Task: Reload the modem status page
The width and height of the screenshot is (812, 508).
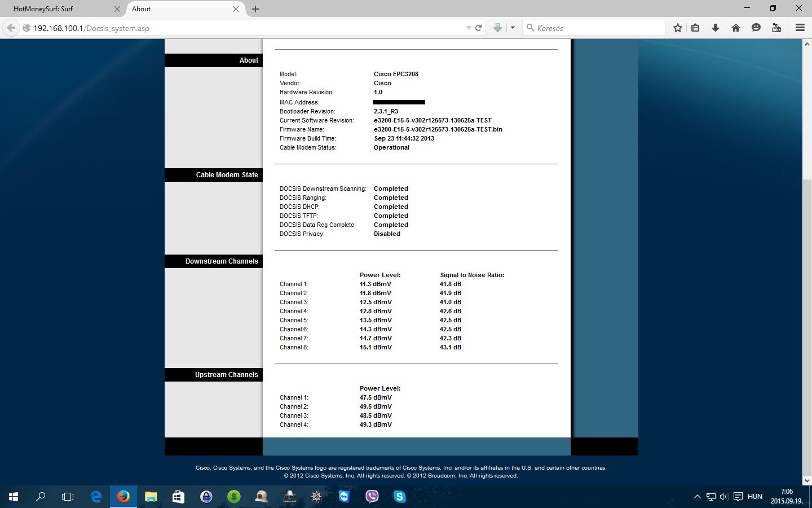Action: pos(478,28)
